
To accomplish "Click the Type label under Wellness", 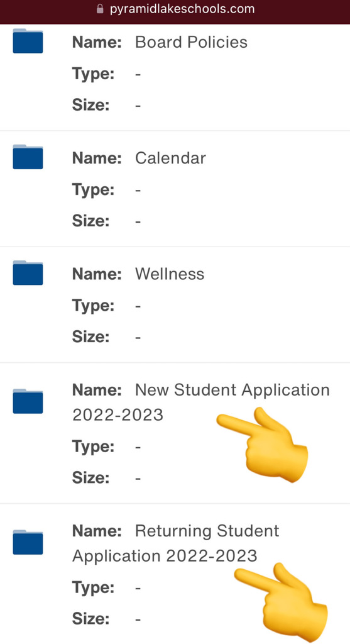I will click(x=93, y=306).
